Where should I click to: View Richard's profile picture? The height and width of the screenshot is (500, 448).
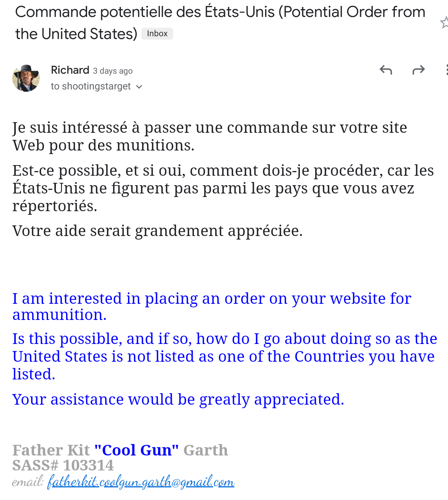coord(26,78)
